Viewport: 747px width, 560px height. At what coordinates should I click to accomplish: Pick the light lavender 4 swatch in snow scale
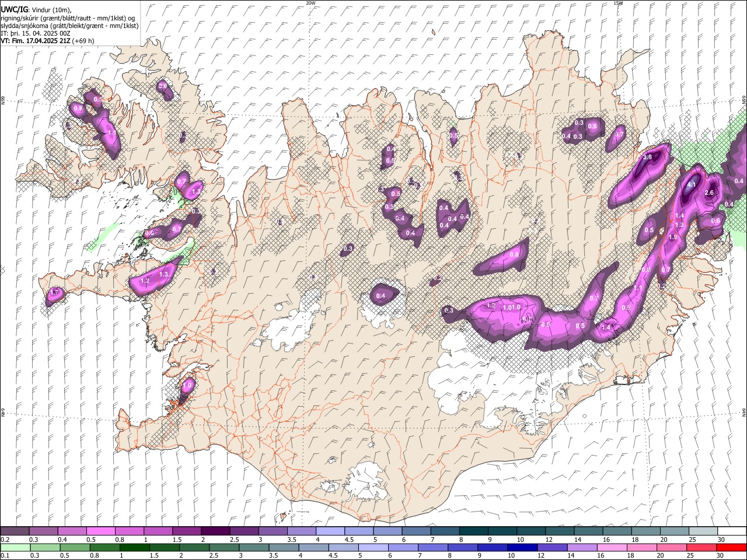click(x=330, y=531)
